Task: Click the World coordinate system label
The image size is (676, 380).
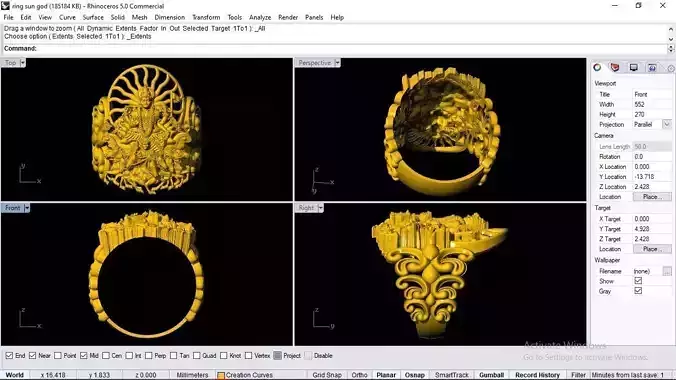Action: tap(15, 375)
